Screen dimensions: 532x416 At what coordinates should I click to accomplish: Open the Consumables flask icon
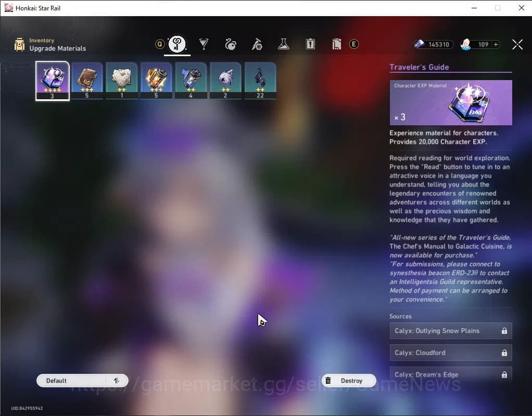coord(283,44)
